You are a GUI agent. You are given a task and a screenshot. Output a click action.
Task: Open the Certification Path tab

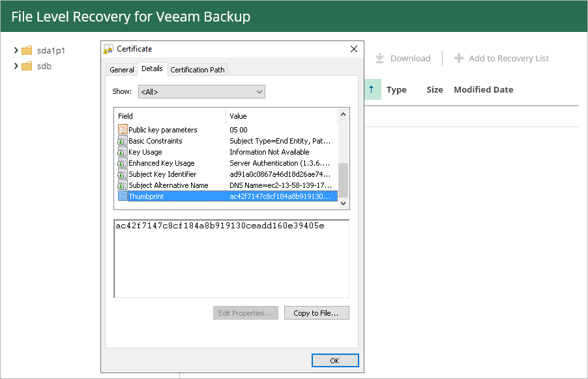tap(198, 70)
